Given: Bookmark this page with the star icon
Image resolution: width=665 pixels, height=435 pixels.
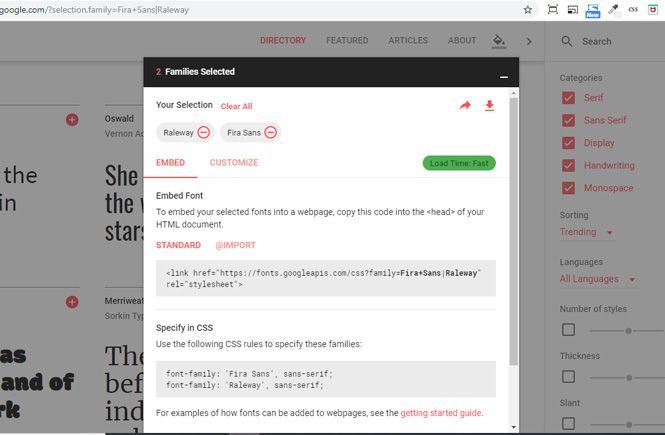Looking at the screenshot, I should (528, 10).
